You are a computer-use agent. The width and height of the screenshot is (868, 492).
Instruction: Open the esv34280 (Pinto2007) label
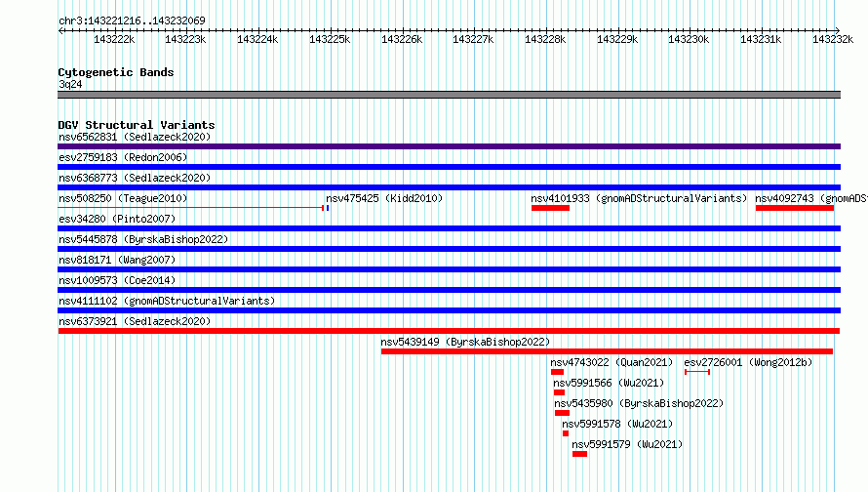(x=117, y=219)
